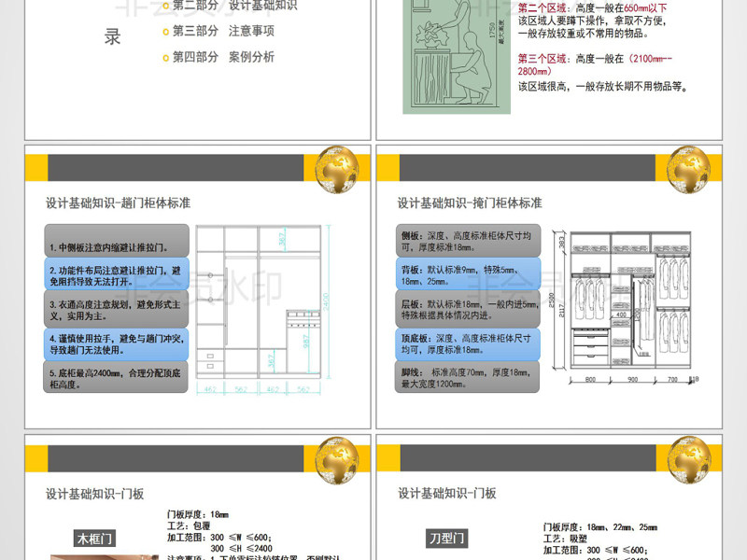Open the sliding-door cabinet drawing thumbnail
747x560 pixels.
263,310
